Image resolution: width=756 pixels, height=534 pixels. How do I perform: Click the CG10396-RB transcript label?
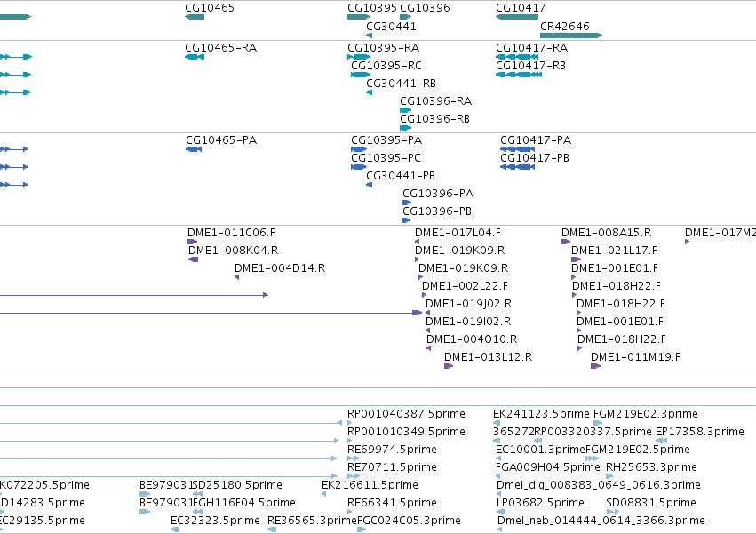click(x=435, y=119)
